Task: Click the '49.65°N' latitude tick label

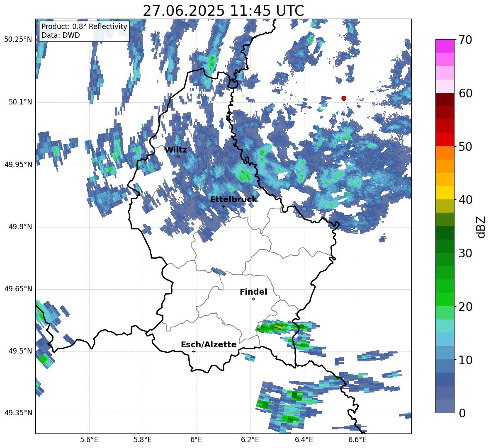Action: tap(18, 289)
